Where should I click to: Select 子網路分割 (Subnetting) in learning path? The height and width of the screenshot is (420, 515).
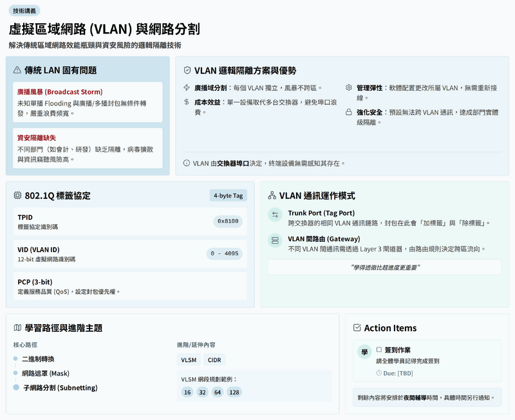click(x=60, y=388)
